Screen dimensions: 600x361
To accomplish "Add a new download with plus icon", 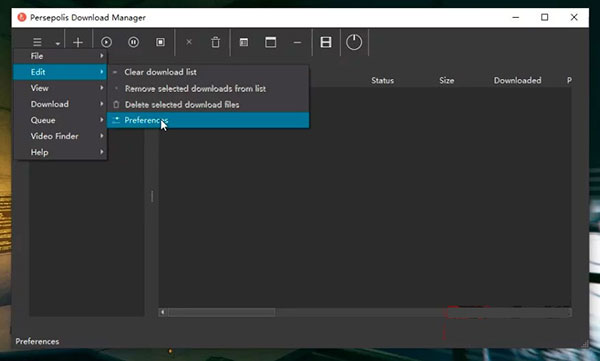I will tap(78, 42).
